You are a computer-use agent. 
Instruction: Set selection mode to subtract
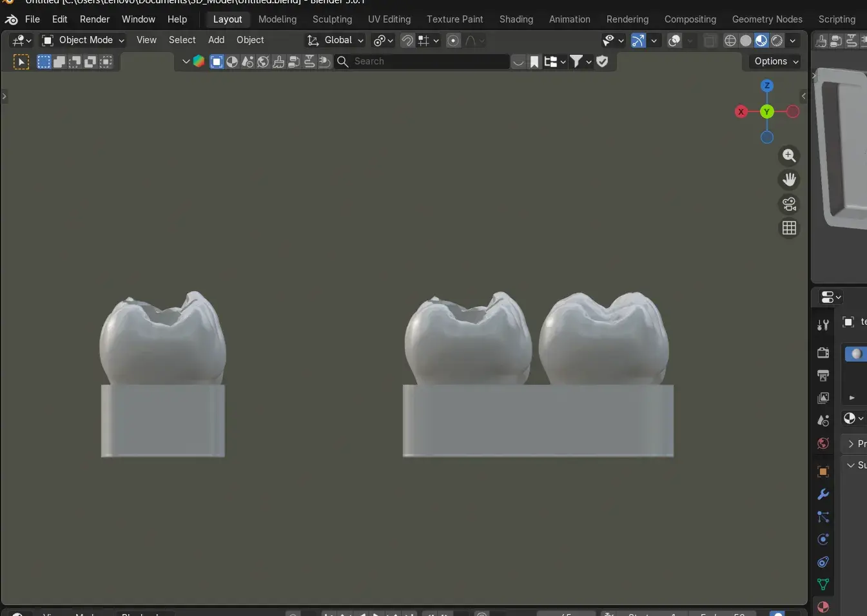[75, 62]
